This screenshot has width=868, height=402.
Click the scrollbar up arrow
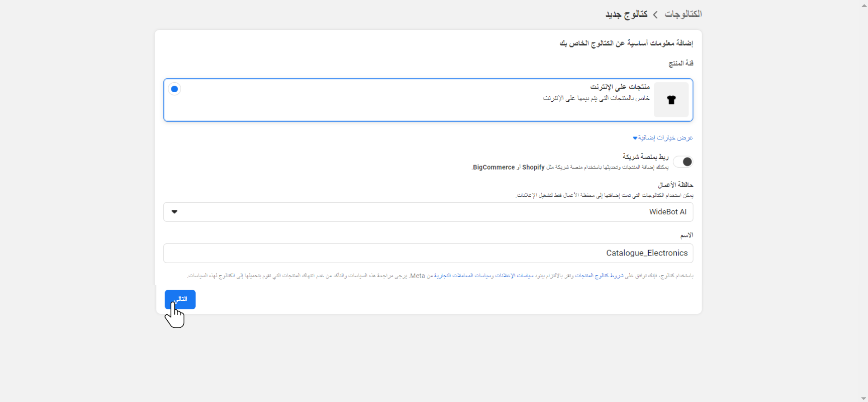click(x=864, y=5)
